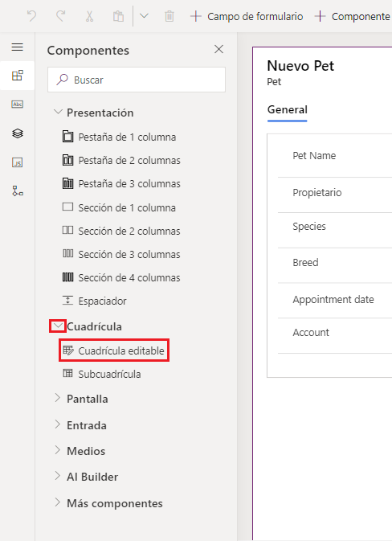
Task: Expand the Medios group
Action: pos(58,450)
